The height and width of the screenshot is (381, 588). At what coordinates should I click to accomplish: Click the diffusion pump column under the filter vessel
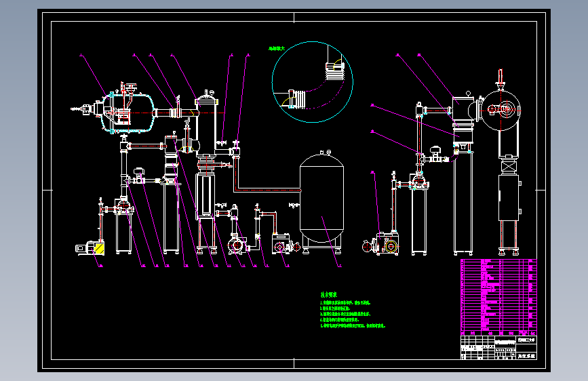[x=205, y=195]
